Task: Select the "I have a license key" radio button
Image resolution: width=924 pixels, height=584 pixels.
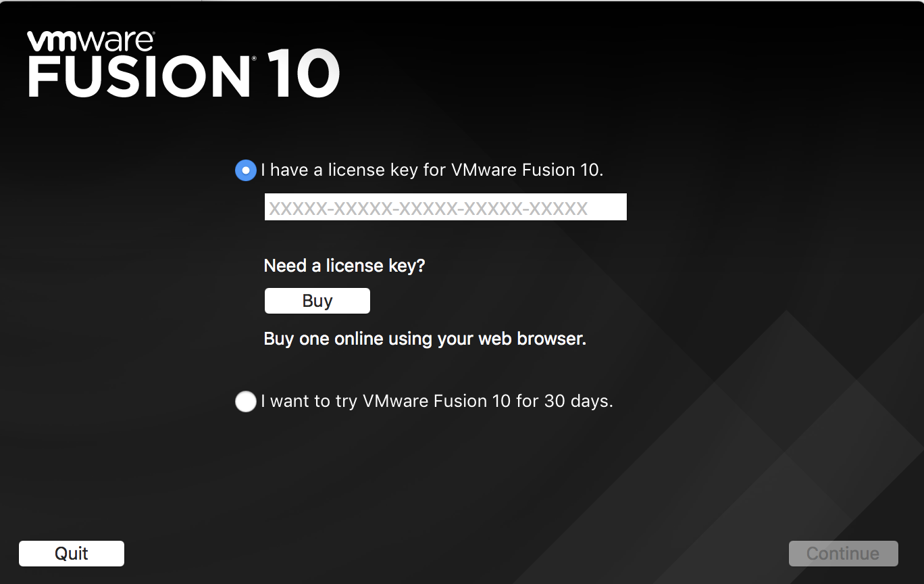Action: (x=245, y=170)
